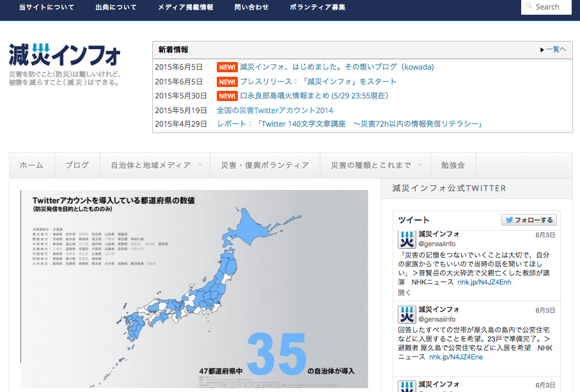The image size is (580, 392).
Task: Click the NEW! badge beside プレスリリース post
Action: click(x=227, y=81)
